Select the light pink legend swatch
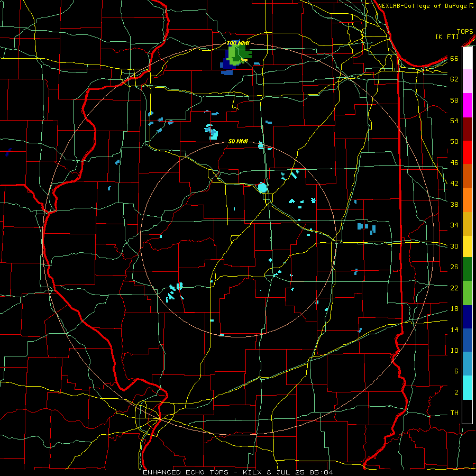Screen dimensions: 476x476 [x=467, y=81]
